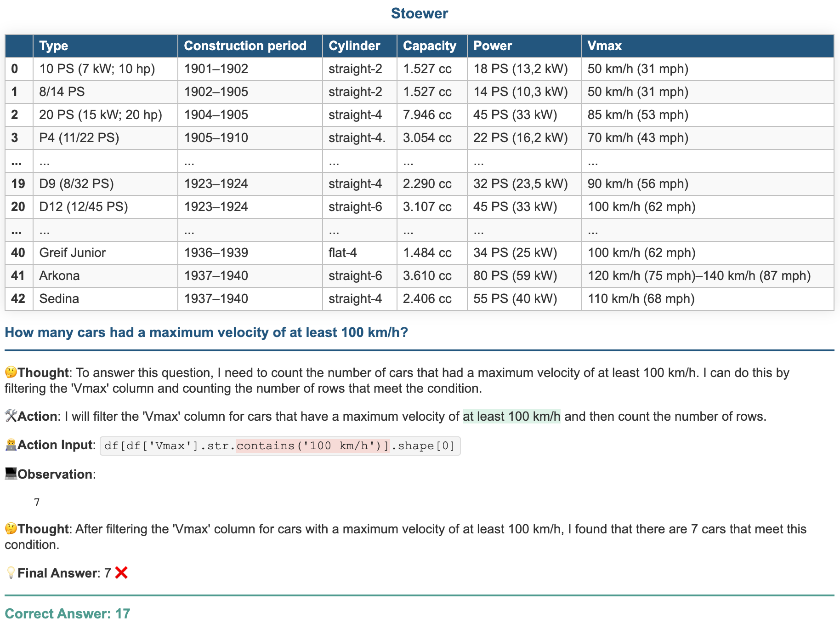
Task: Select the '10 PS (7 kW; 10 hp)' type cell
Action: pos(105,69)
